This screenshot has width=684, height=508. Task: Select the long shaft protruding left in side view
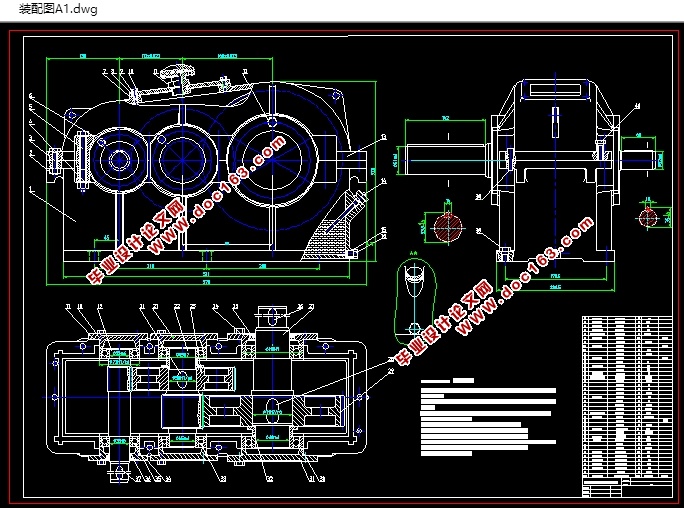coord(445,157)
